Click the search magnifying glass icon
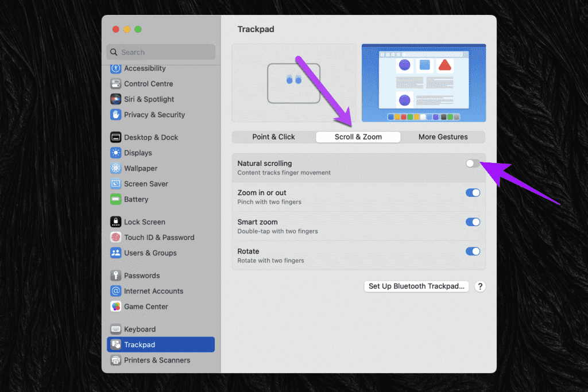Screen dimensions: 588x392 [x=114, y=52]
